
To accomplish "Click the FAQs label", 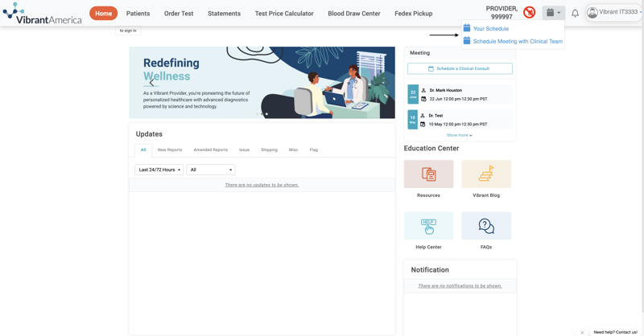I will (486, 248).
